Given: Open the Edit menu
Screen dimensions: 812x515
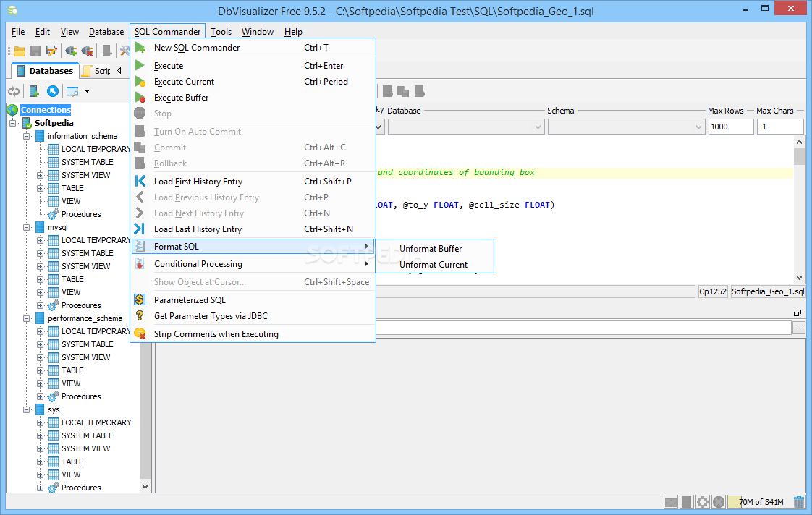Looking at the screenshot, I should tap(43, 32).
